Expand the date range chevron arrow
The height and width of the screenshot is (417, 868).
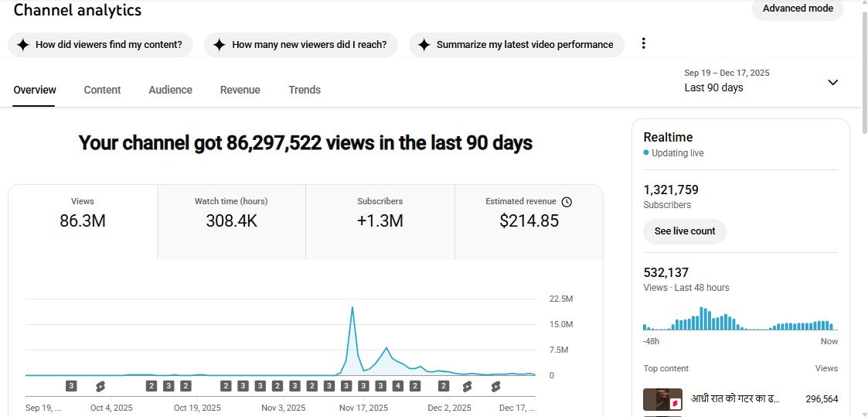pyautogui.click(x=832, y=82)
